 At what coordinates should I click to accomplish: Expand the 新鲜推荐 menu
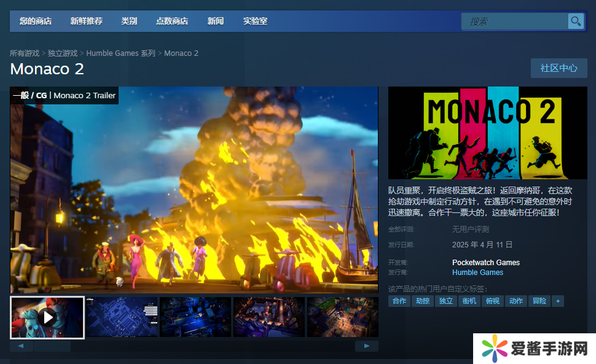coord(87,21)
